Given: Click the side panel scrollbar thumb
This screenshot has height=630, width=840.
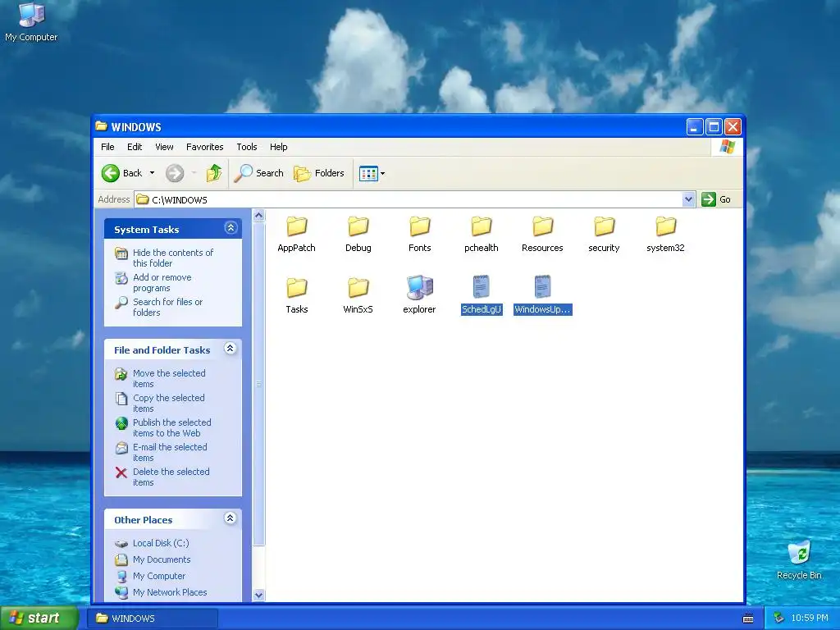Looking at the screenshot, I should point(258,384).
